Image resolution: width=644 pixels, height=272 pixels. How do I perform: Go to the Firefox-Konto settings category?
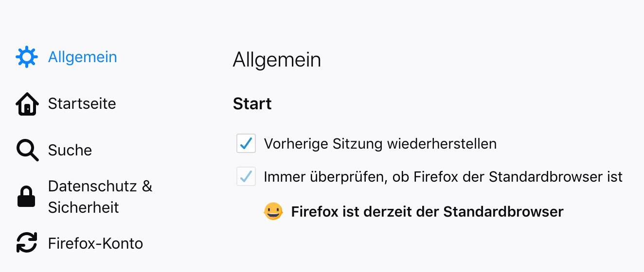click(95, 243)
